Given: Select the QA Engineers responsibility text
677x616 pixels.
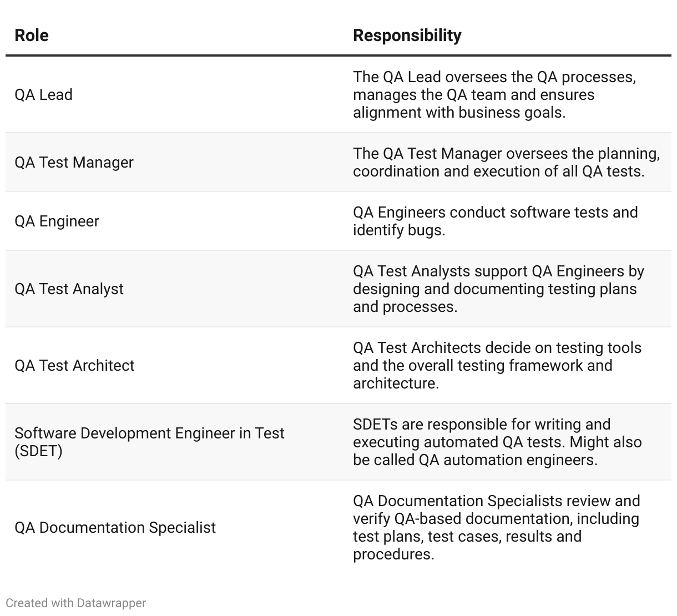Looking at the screenshot, I should coord(495,221).
